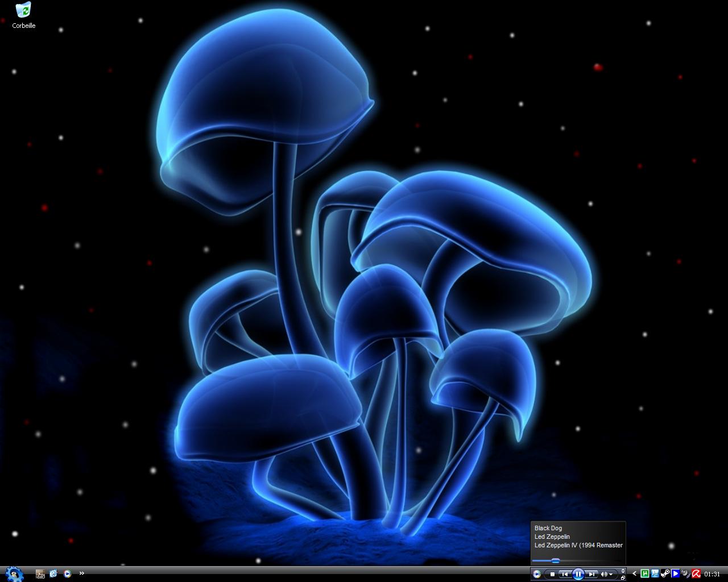Open µTorrent from the system tray
728x582 pixels.
pos(644,573)
